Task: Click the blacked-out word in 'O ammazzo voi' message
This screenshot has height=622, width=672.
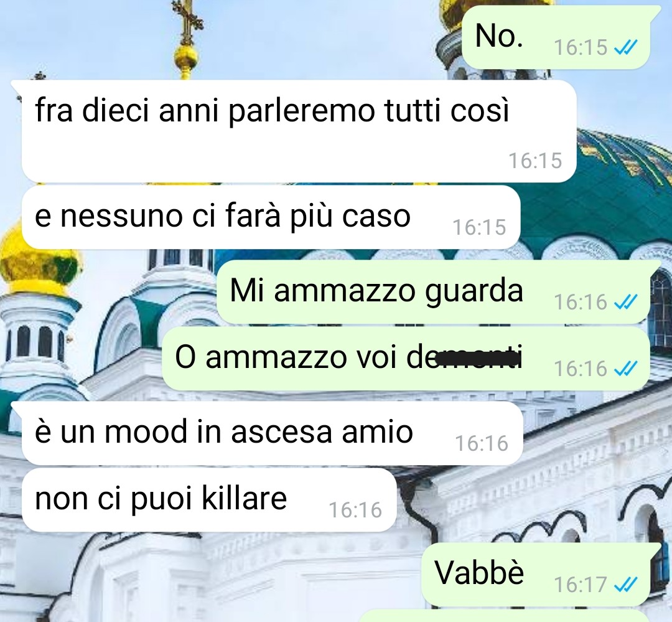Action: pyautogui.click(x=472, y=357)
